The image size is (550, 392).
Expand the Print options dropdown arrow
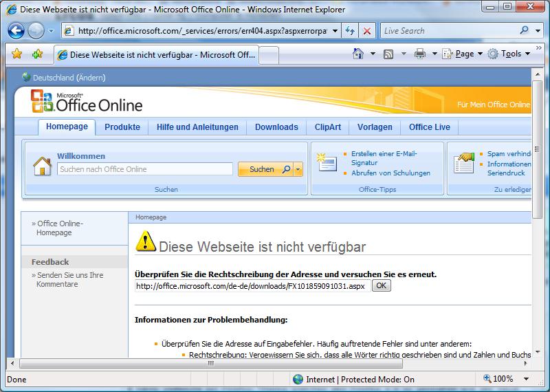[x=434, y=54]
